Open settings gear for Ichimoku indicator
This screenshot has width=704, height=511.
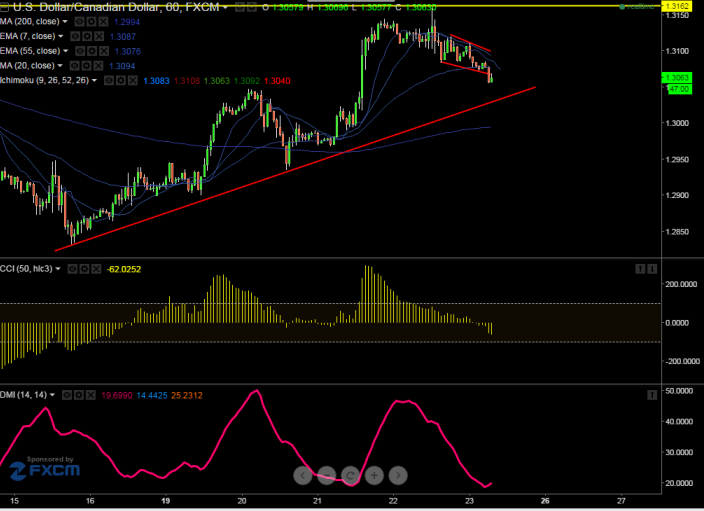[121, 81]
